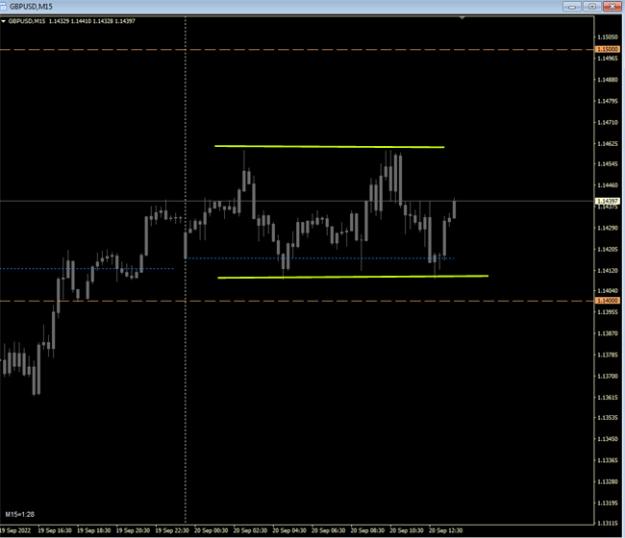Click the '19 Sep 20:30' time axis label
625x538 pixels.
point(133,531)
